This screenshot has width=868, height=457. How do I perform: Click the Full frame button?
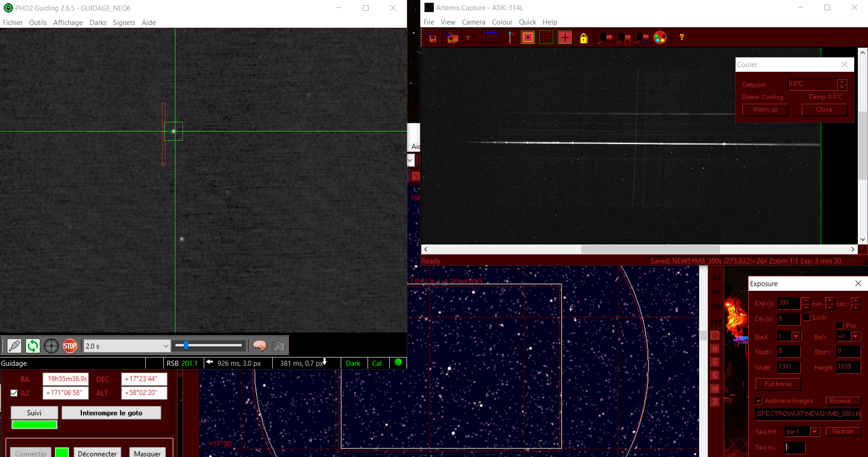coord(778,384)
